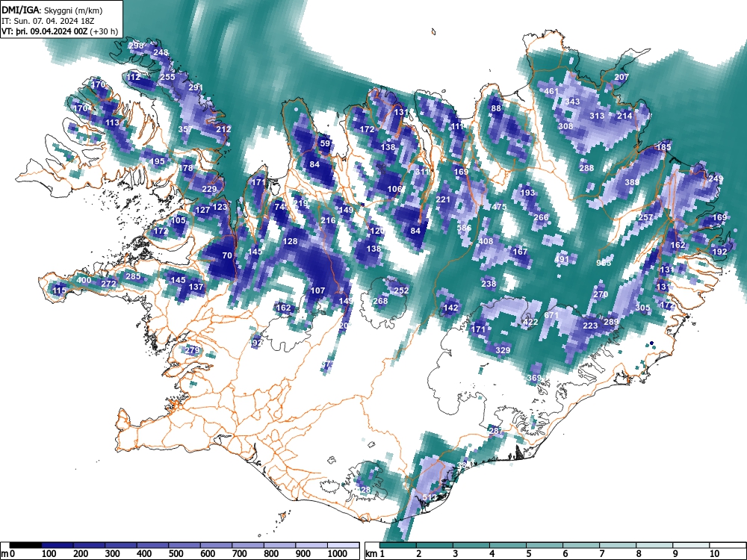The width and height of the screenshot is (747, 560).
Task: Click the map value 369
Action: [534, 378]
